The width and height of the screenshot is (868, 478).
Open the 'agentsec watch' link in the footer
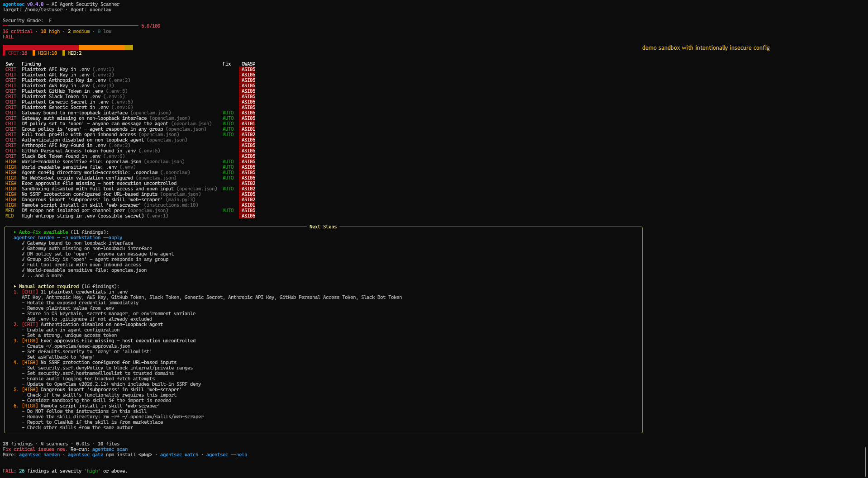click(180, 454)
